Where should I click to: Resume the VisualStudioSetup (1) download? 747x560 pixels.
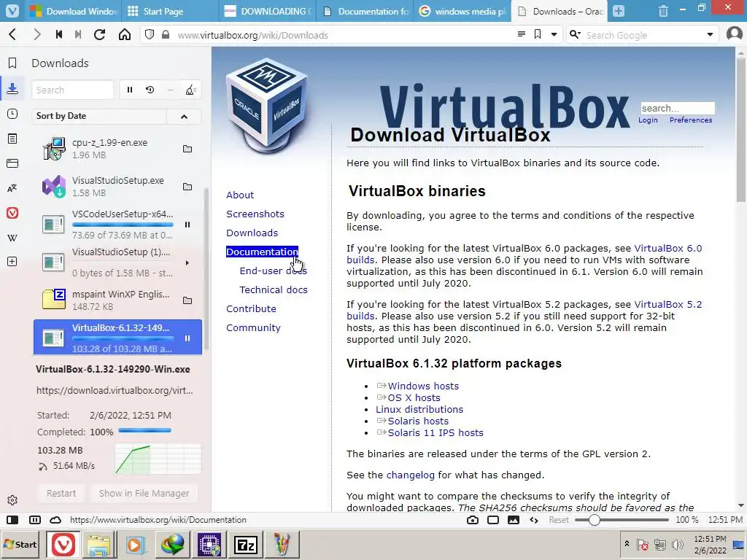[x=187, y=262]
